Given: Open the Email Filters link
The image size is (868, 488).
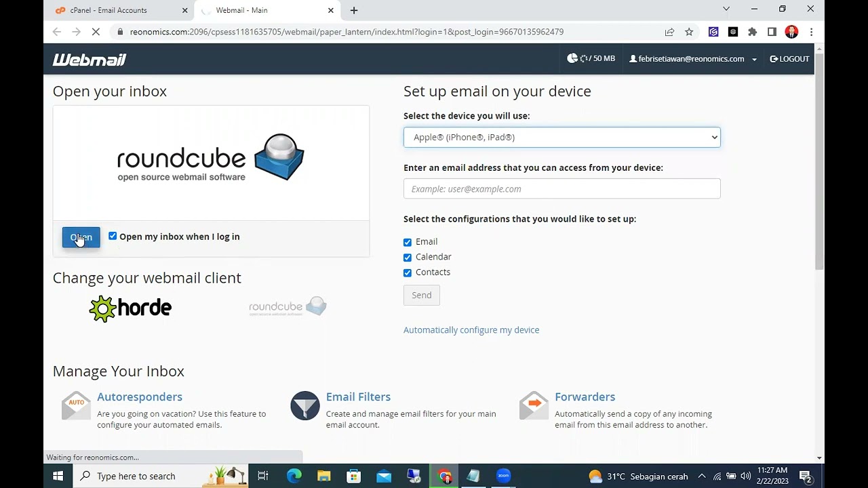Looking at the screenshot, I should (x=358, y=396).
